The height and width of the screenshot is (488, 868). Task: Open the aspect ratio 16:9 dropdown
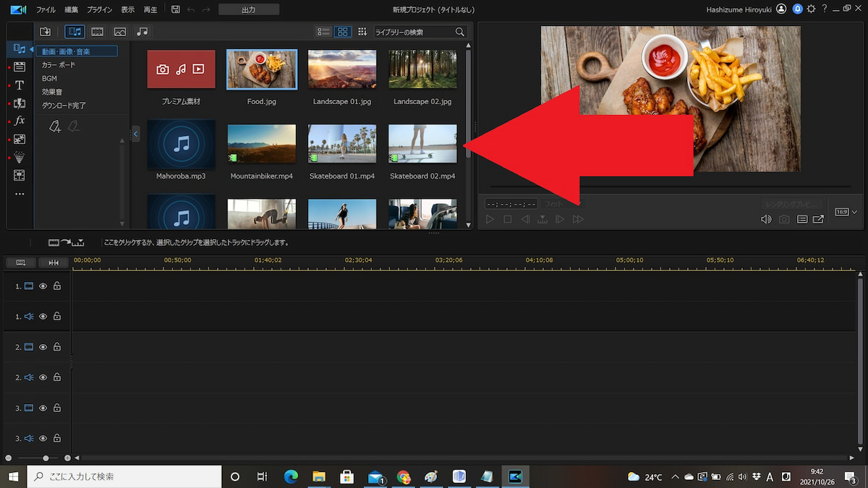click(844, 212)
